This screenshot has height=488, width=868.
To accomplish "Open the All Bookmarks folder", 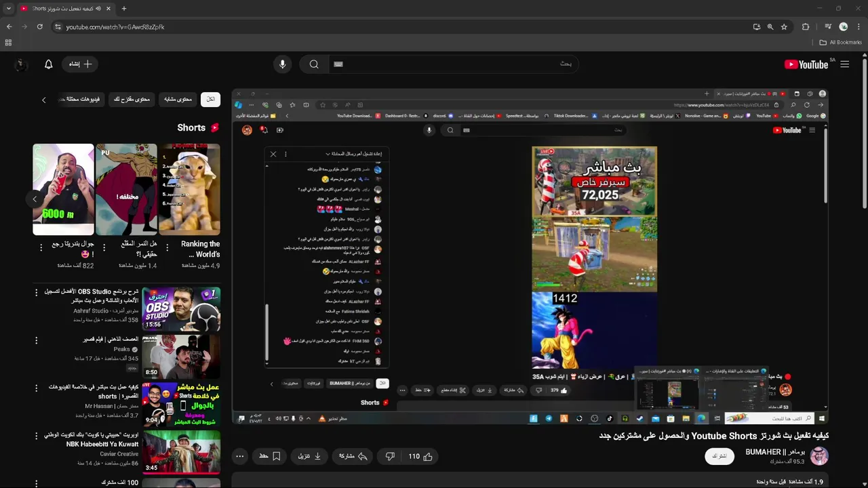I will 840,42.
